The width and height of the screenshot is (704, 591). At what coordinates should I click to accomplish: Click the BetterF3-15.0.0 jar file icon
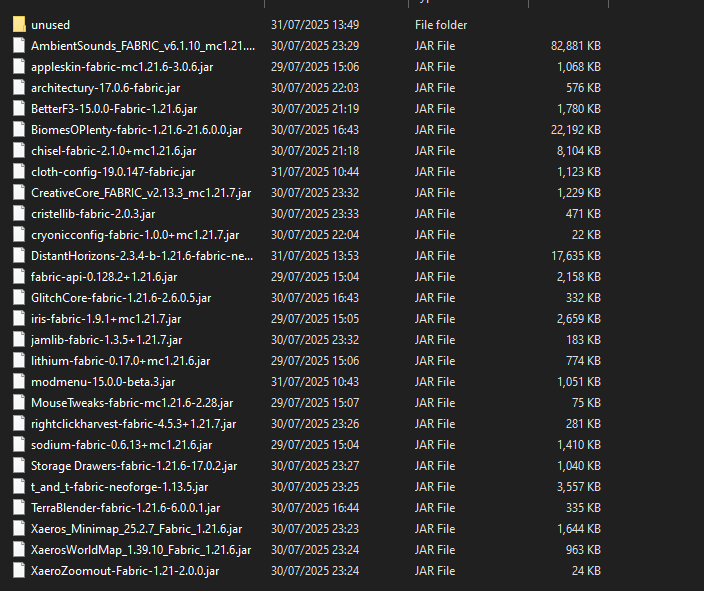point(19,109)
